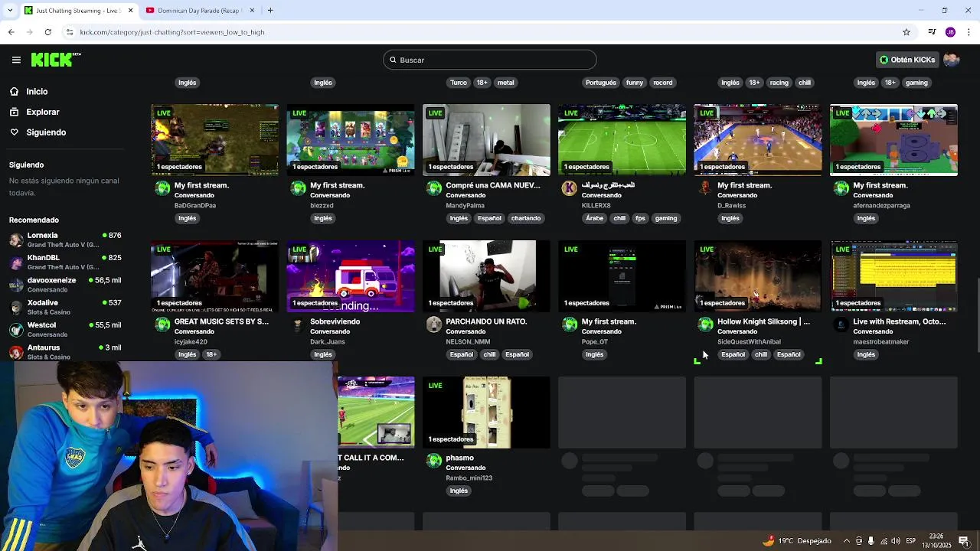The image size is (980, 551).
Task: Click the 'Árabe' tag under KILLERX8
Action: (595, 218)
